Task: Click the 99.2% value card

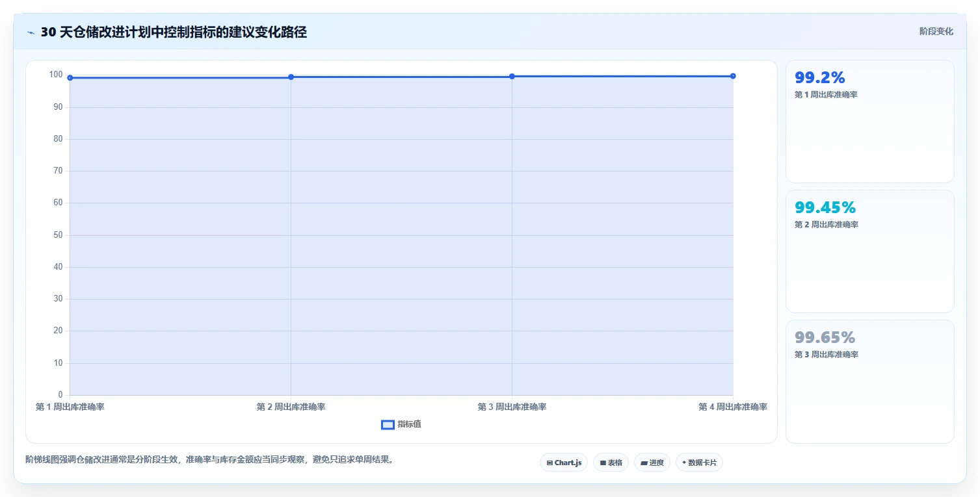Action: click(x=870, y=121)
